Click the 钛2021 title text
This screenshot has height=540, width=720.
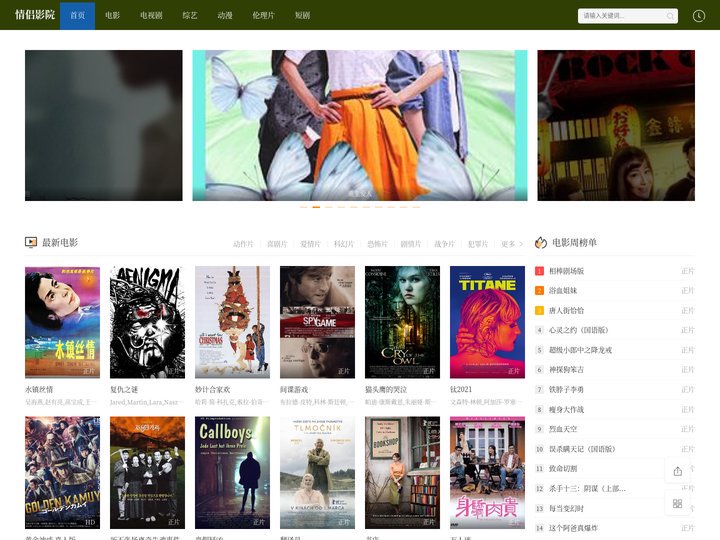(461, 389)
